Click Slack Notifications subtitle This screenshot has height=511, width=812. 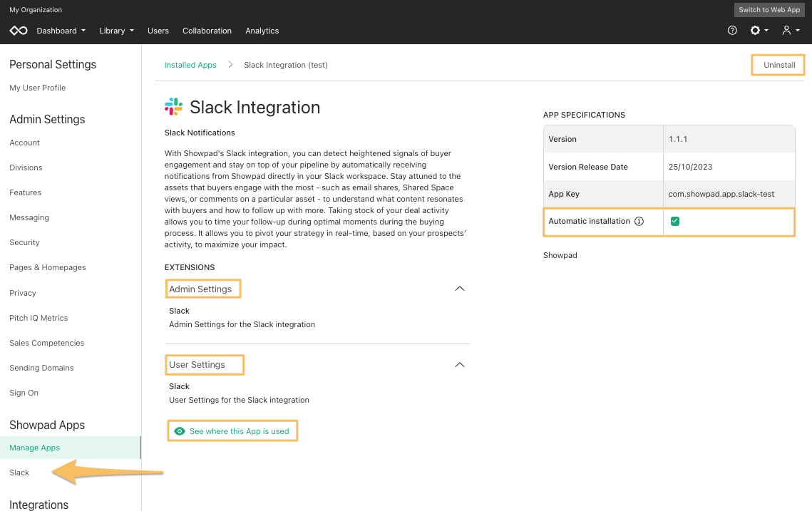[200, 133]
